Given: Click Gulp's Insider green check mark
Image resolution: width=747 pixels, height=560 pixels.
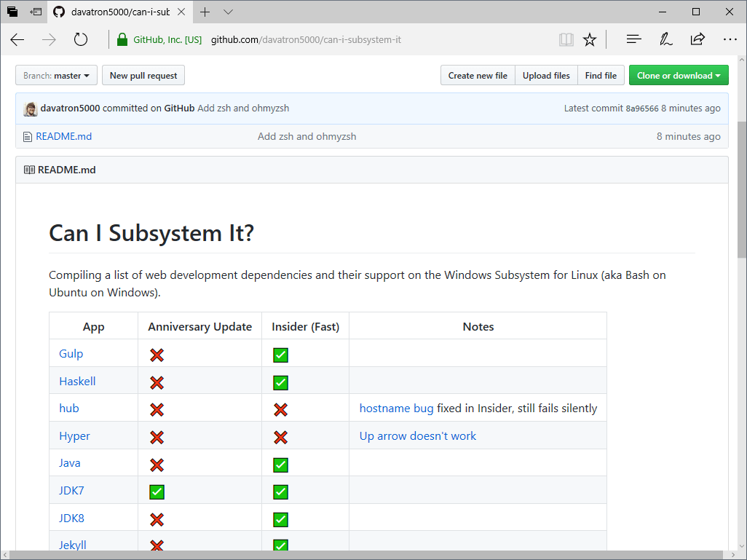Looking at the screenshot, I should (280, 355).
